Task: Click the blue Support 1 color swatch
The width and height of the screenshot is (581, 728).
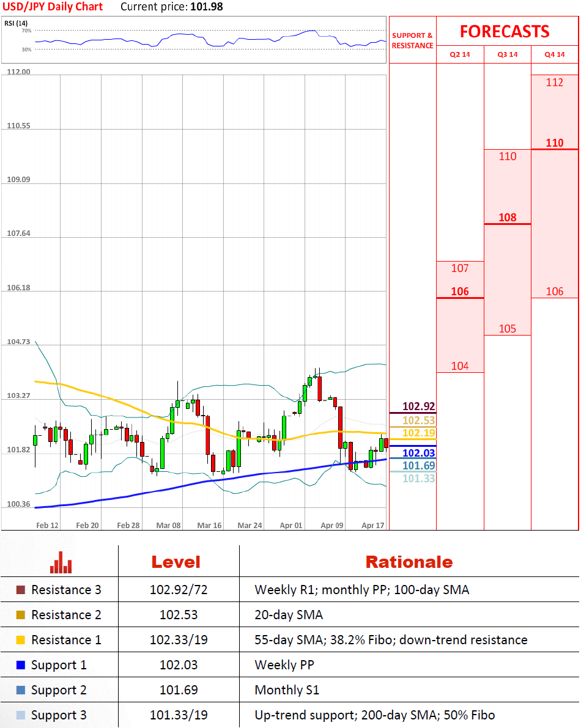Action: 20,665
